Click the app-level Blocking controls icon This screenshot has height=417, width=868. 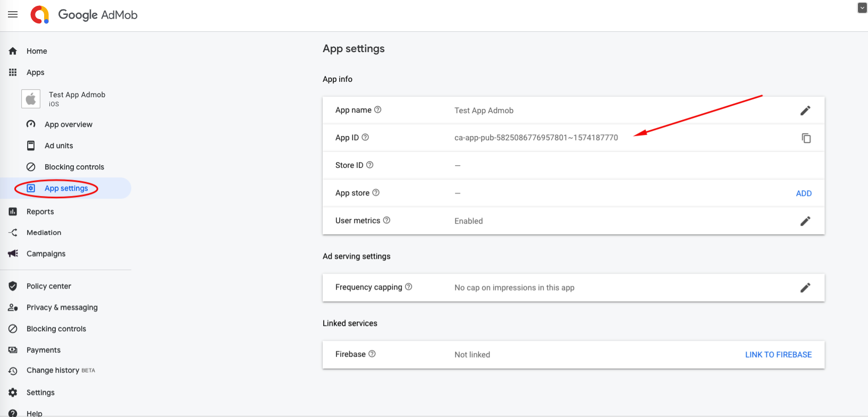click(31, 167)
